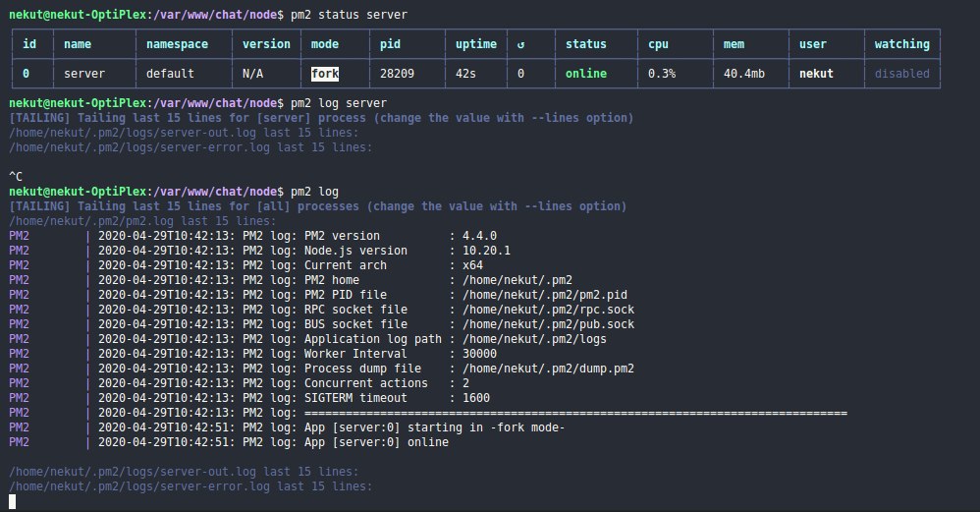Click the 'cpu' column header
The height and width of the screenshot is (512, 980).
point(658,44)
